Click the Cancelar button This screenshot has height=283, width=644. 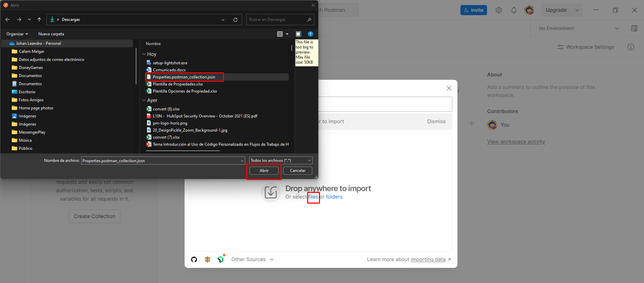pos(298,171)
